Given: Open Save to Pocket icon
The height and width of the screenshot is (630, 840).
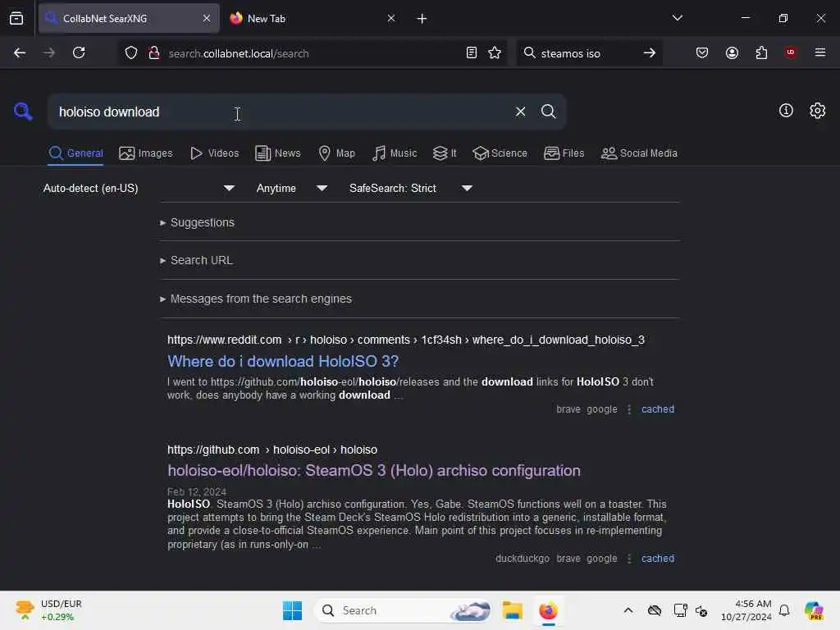Looking at the screenshot, I should click(x=702, y=53).
